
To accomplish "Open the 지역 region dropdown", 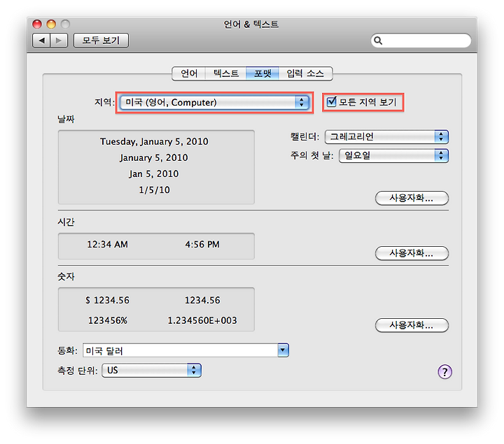I will click(x=214, y=102).
